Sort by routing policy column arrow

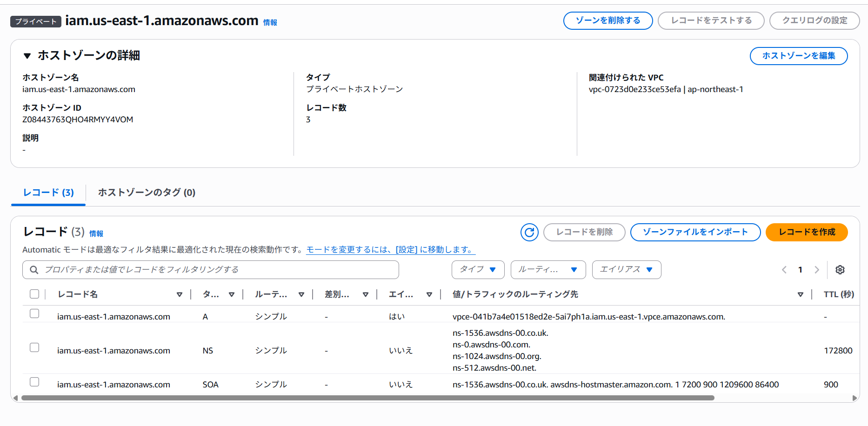coord(301,294)
